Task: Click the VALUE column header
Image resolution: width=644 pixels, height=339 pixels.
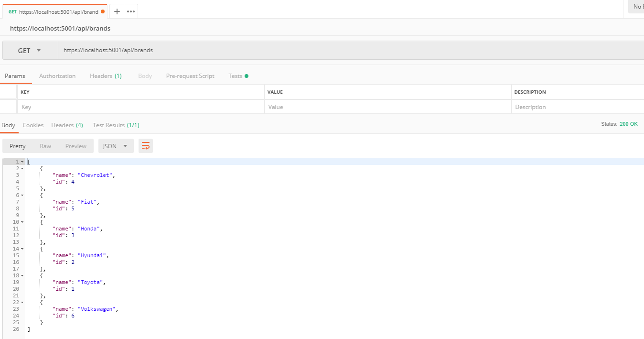Action: tap(275, 92)
